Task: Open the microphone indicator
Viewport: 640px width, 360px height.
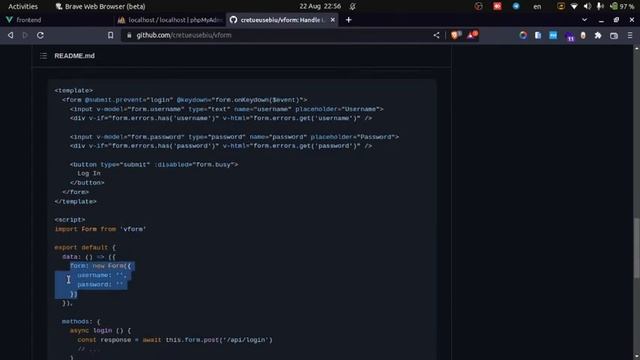Action: click(x=600, y=7)
